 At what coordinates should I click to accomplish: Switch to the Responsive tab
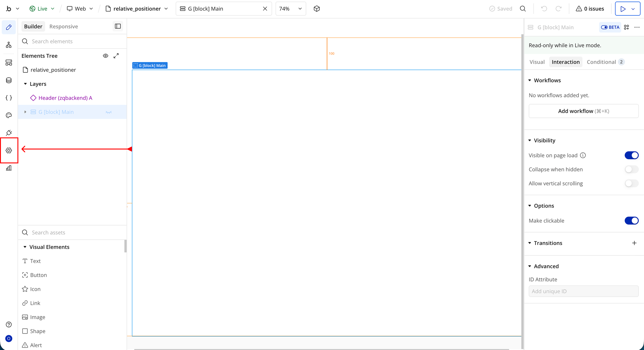(64, 27)
